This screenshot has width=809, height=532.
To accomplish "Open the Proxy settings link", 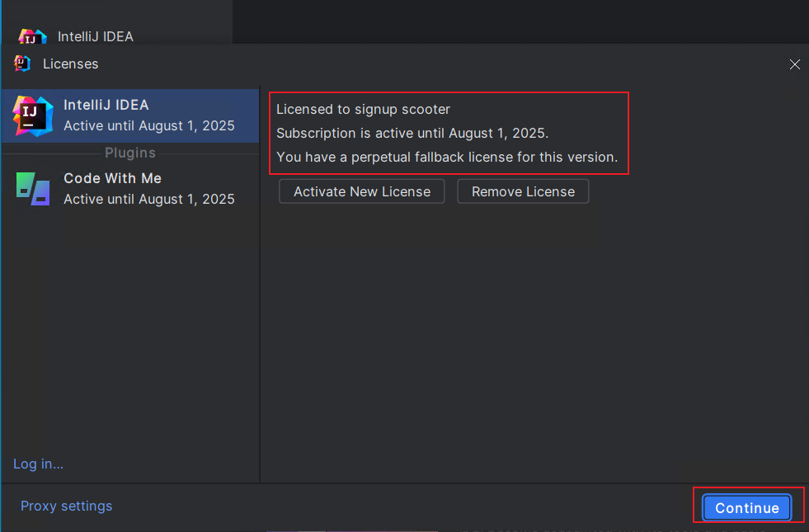I will point(66,506).
